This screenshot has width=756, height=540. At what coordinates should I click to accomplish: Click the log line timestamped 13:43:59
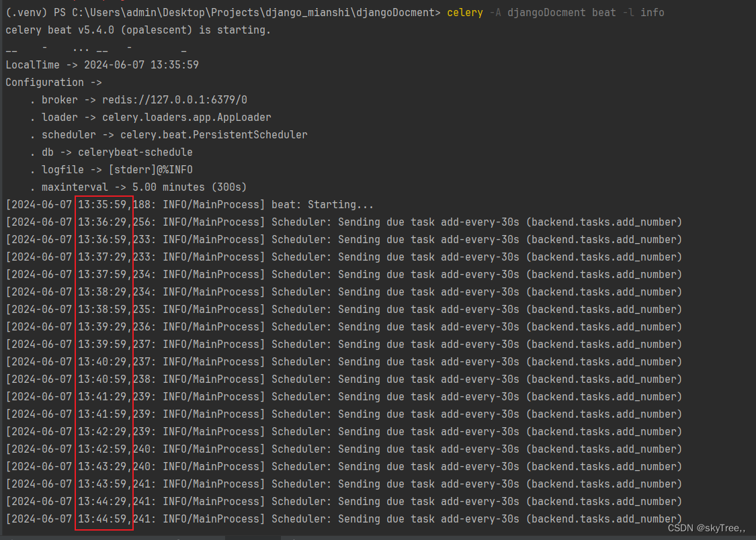click(x=344, y=484)
